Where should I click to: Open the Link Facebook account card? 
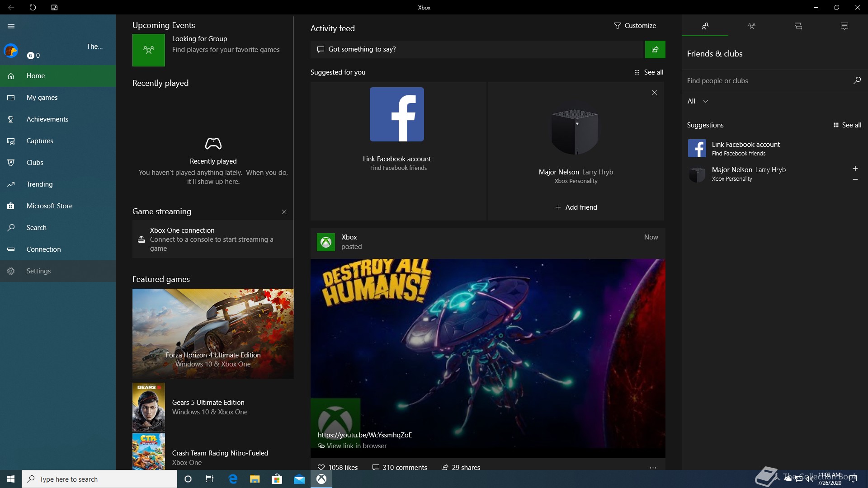[x=398, y=151]
